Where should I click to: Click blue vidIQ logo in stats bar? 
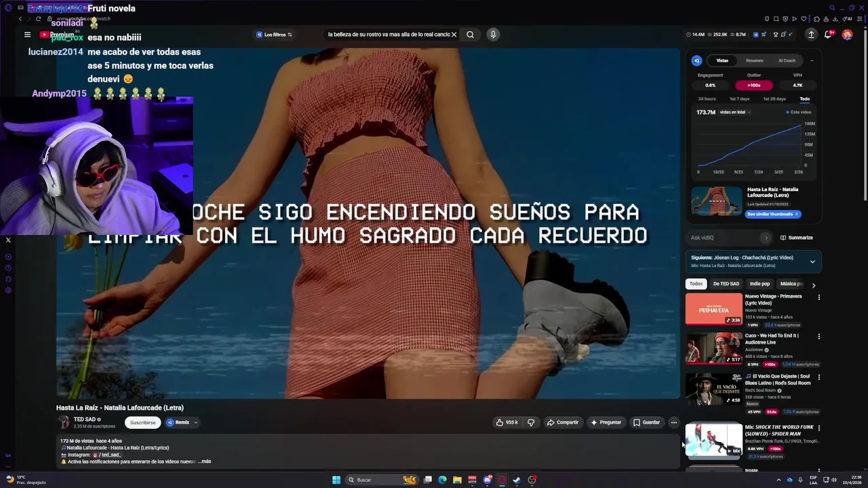(756, 35)
